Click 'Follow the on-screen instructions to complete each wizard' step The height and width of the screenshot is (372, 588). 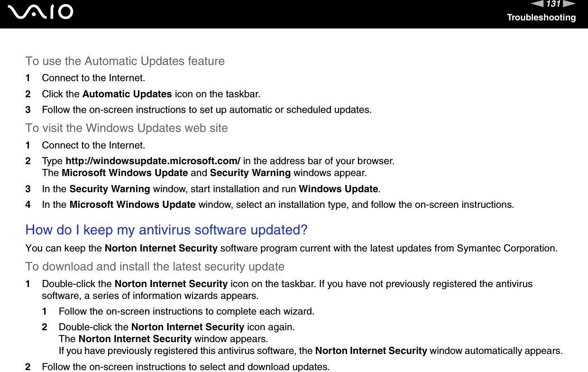tap(186, 312)
